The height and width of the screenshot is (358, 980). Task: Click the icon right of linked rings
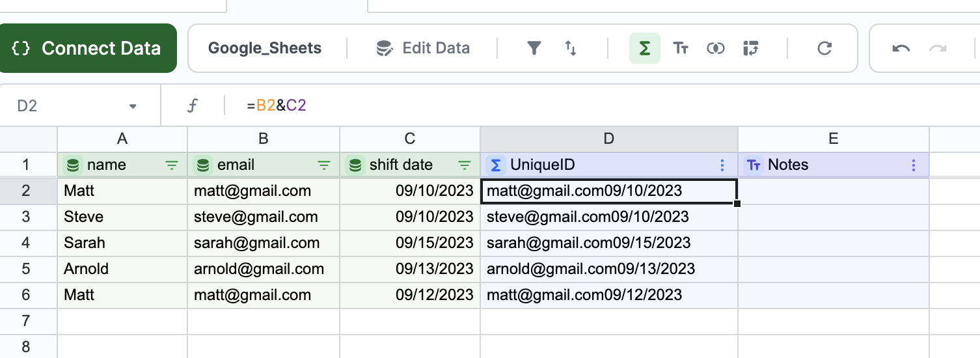[x=751, y=48]
